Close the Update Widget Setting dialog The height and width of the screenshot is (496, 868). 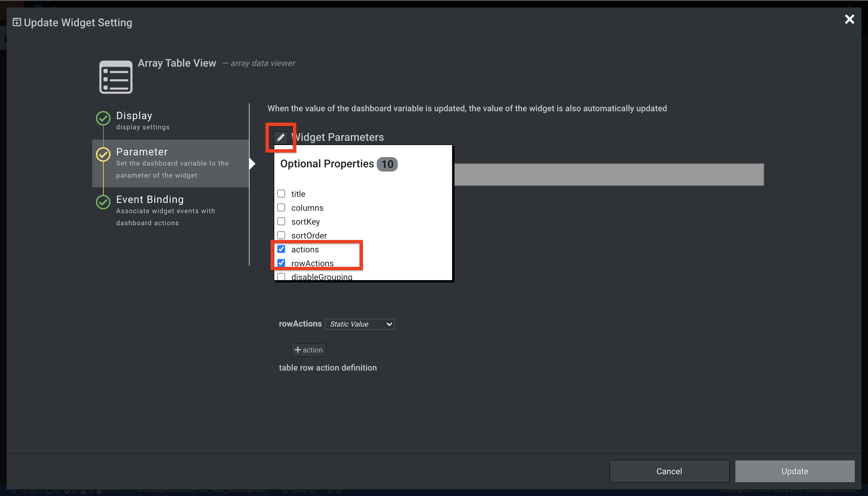coord(849,19)
